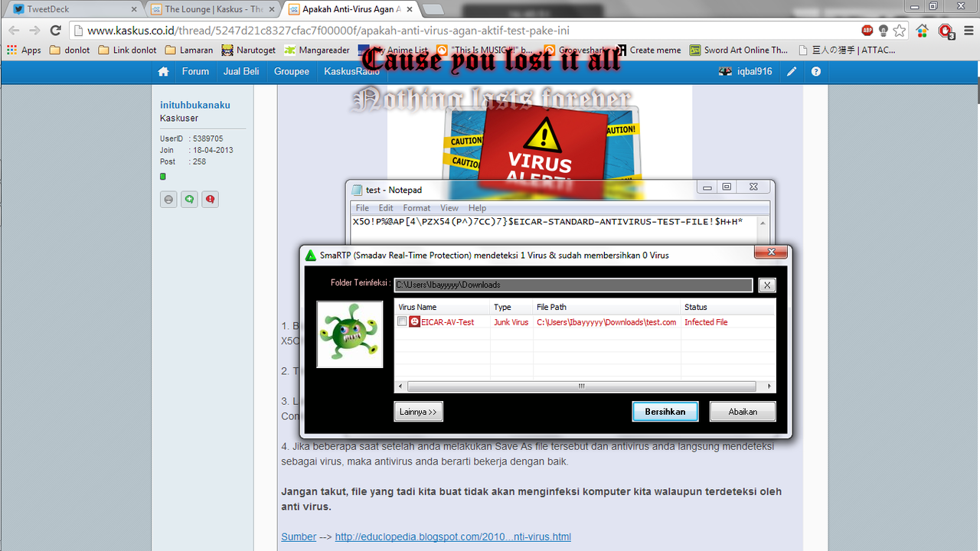This screenshot has height=551, width=980.
Task: Click the Virus Name column header
Action: click(x=442, y=307)
